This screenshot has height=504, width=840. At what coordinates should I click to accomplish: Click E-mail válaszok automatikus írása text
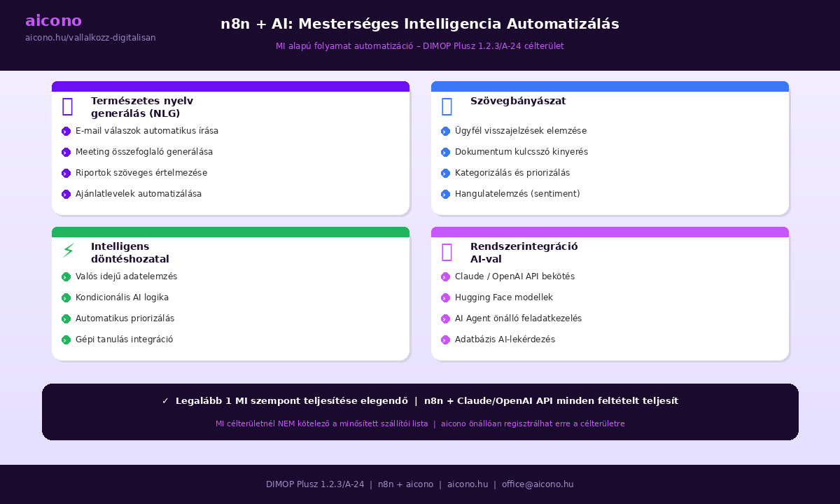point(147,131)
